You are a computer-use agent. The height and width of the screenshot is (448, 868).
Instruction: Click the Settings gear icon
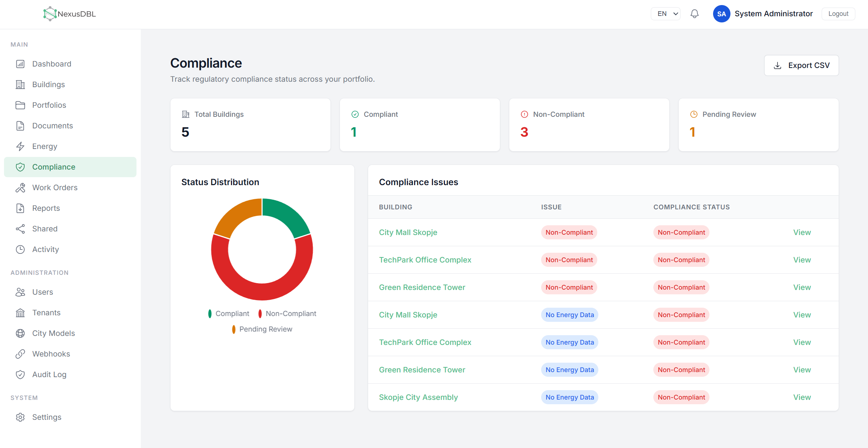point(20,417)
